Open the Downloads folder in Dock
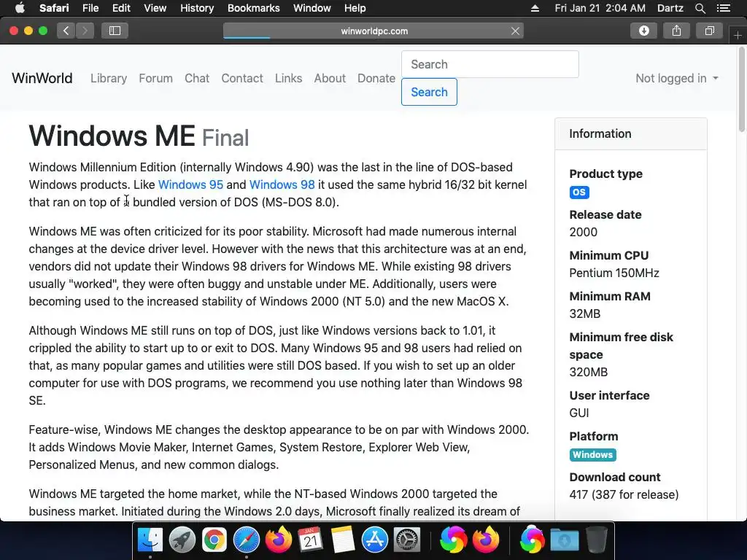 coord(564,540)
